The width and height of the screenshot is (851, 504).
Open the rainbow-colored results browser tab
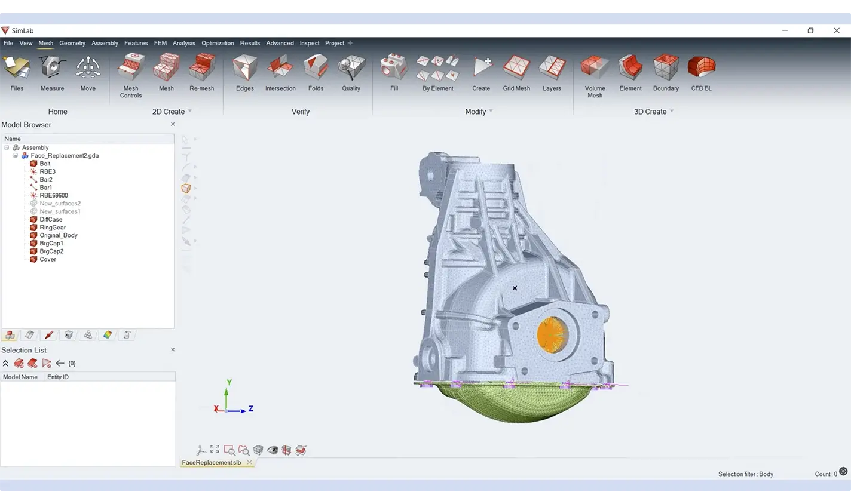(108, 335)
